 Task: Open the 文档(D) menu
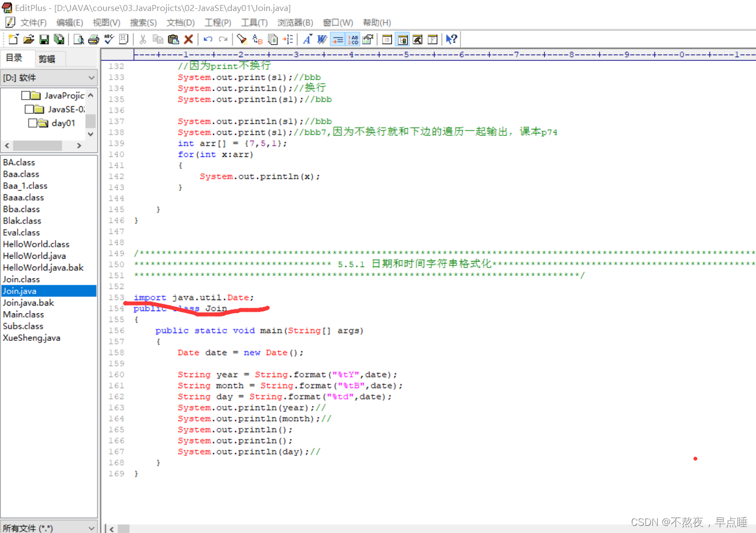coord(181,23)
